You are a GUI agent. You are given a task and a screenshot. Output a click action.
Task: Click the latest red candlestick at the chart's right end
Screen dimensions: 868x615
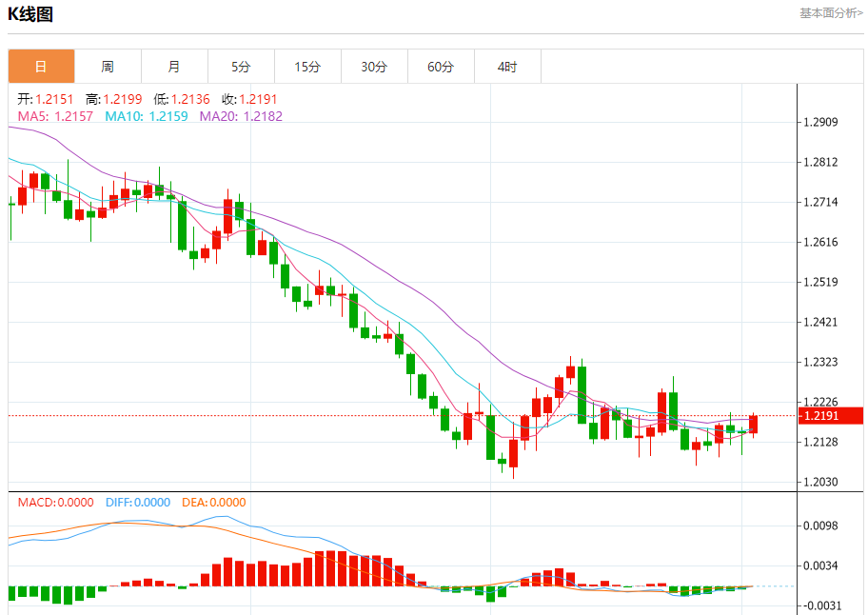754,425
